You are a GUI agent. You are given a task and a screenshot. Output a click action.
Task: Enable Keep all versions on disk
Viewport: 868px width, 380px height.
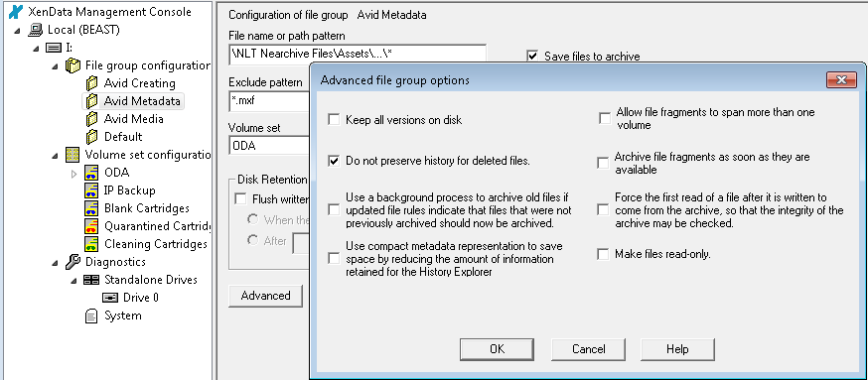(334, 119)
